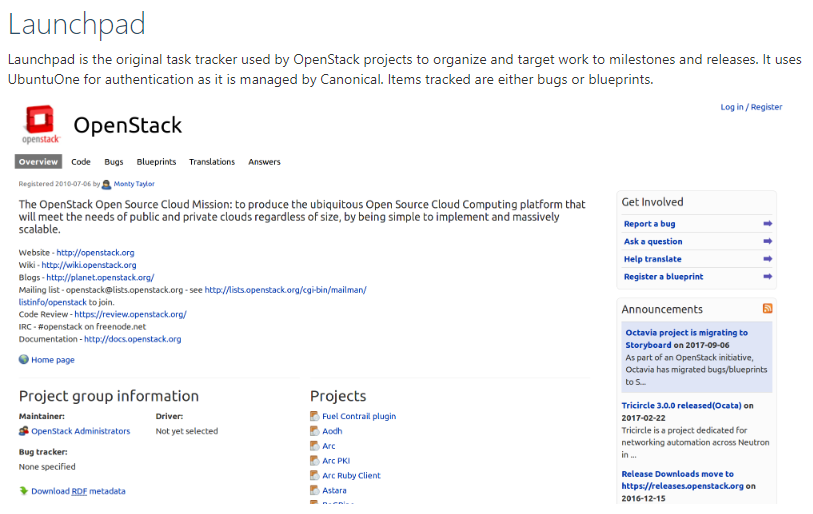The height and width of the screenshot is (514, 813).
Task: Open Octavia project migrating to Storyboard announcement
Action: [686, 339]
